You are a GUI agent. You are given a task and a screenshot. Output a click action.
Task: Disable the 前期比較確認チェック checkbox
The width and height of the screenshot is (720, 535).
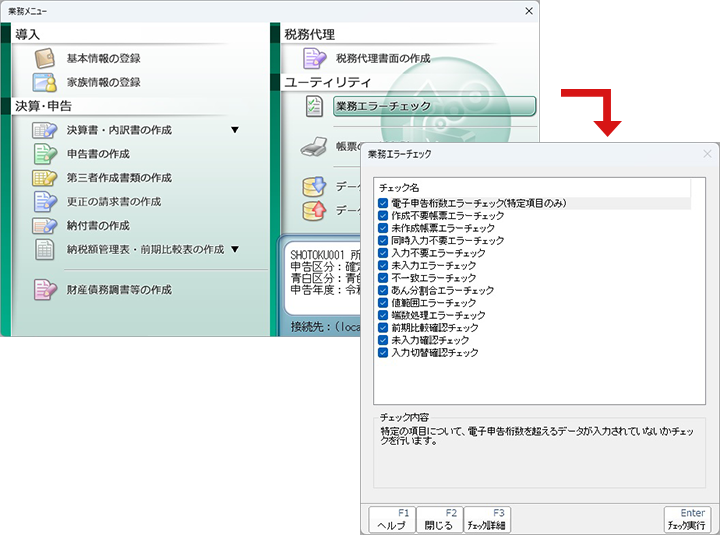[x=384, y=328]
